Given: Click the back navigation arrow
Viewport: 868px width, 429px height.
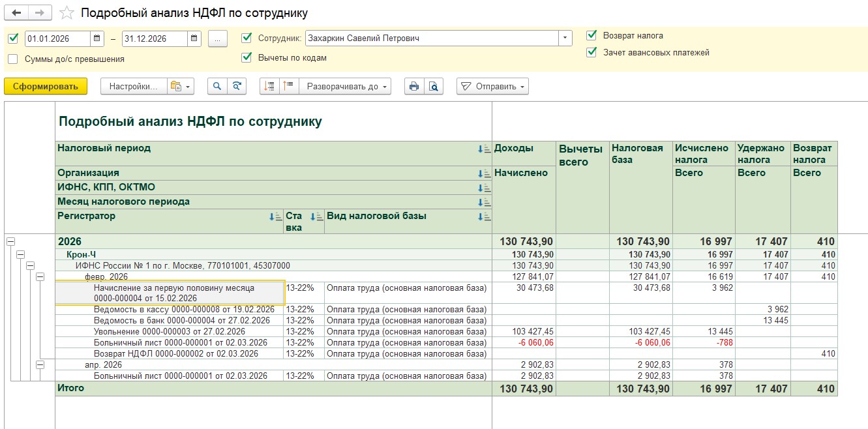Looking at the screenshot, I should (x=17, y=13).
